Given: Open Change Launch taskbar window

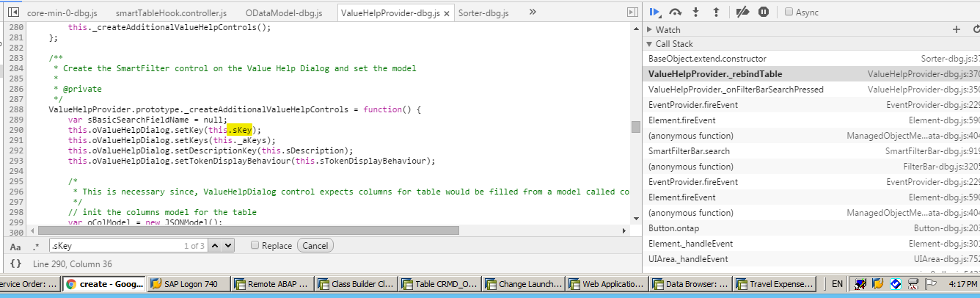Looking at the screenshot, I should (523, 284).
